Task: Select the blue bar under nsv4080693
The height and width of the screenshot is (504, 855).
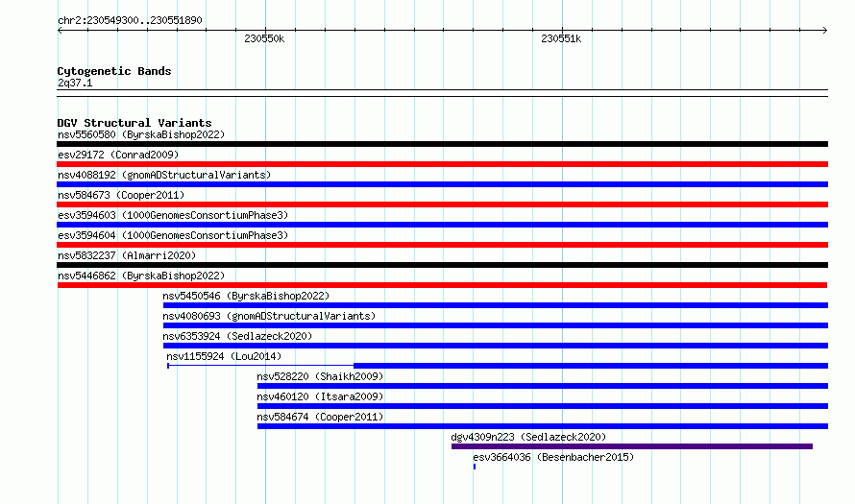Action: [496, 325]
